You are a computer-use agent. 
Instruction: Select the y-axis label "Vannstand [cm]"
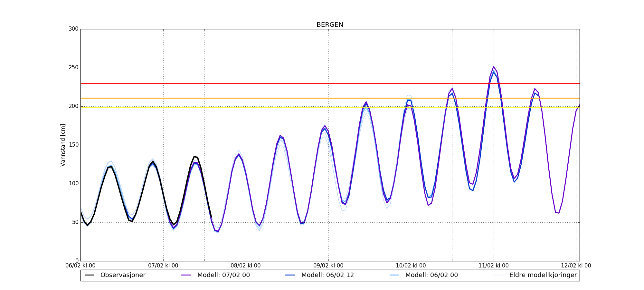coord(63,145)
